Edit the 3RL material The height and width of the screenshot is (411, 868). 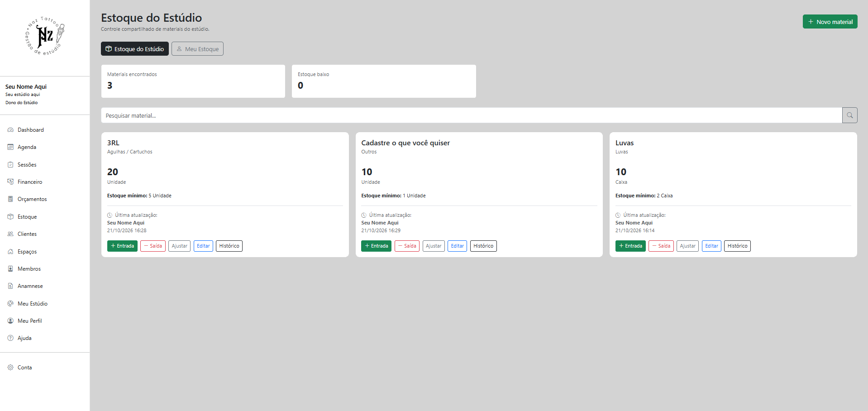click(x=203, y=246)
